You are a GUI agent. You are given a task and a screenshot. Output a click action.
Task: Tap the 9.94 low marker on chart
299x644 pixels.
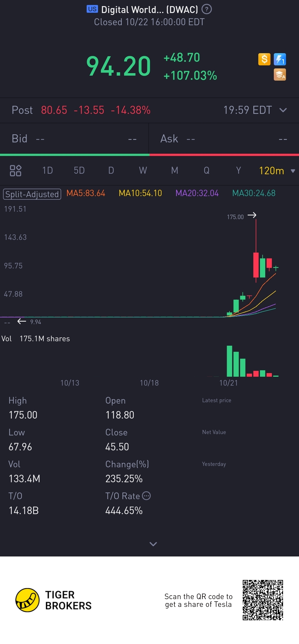point(35,322)
